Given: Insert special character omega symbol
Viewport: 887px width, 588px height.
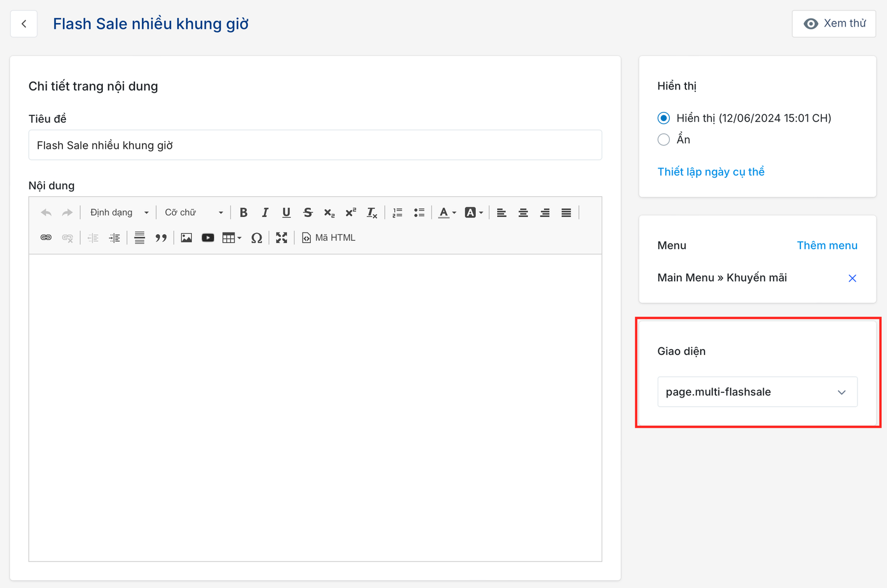Looking at the screenshot, I should (256, 238).
